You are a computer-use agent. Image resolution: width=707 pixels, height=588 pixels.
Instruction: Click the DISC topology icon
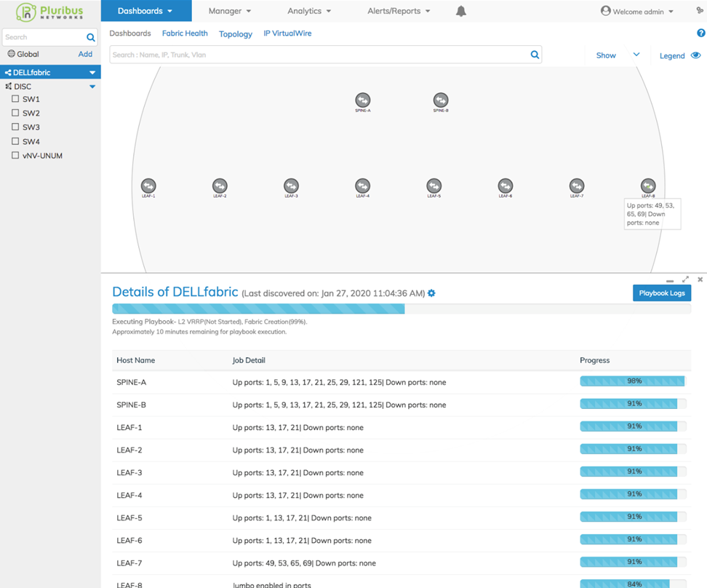(8, 86)
